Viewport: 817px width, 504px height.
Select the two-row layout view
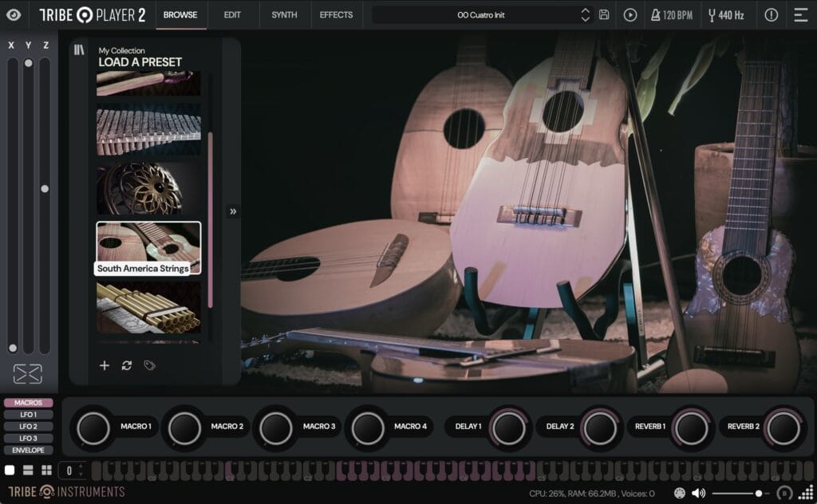pyautogui.click(x=28, y=471)
